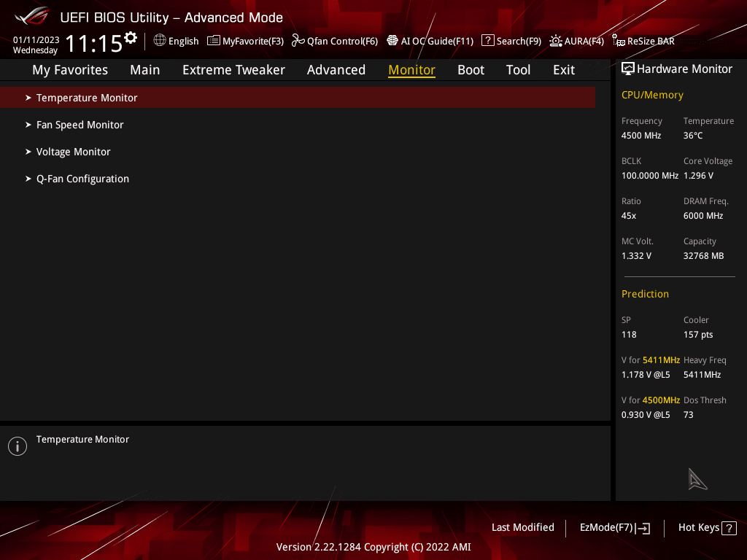Image resolution: width=747 pixels, height=560 pixels.
Task: Toggle the ReSize BAR icon
Action: (x=619, y=41)
